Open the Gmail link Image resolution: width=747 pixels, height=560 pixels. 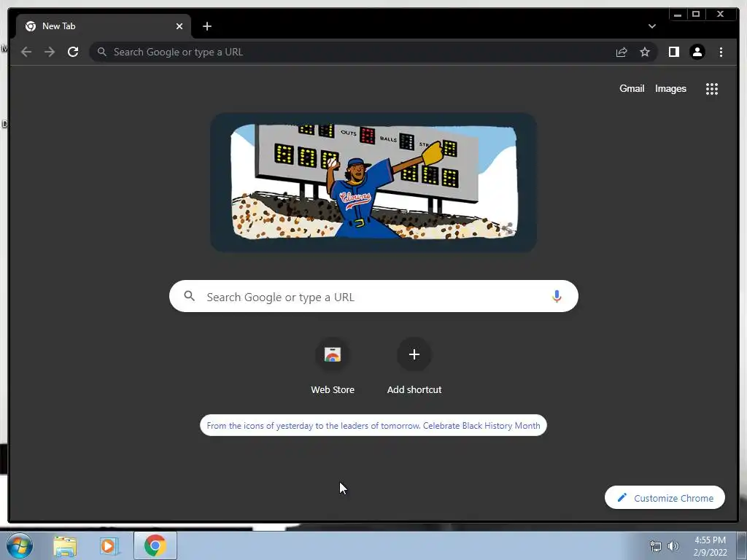click(632, 88)
